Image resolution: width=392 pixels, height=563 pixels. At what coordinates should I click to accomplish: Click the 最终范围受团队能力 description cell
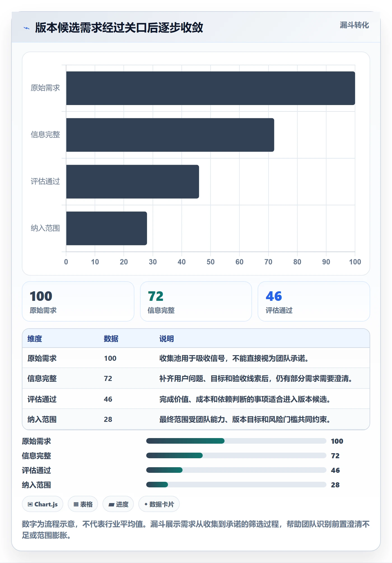coord(245,419)
